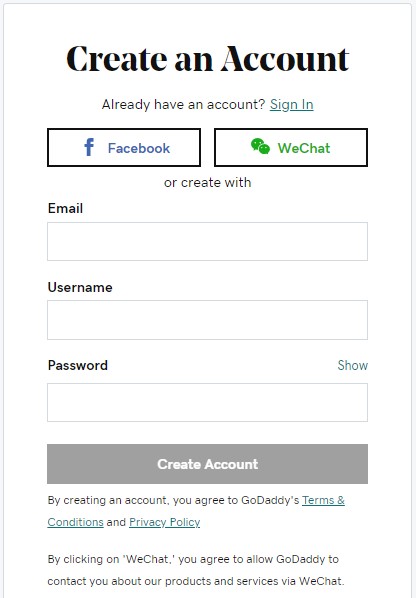Viewport: 416px width, 598px height.
Task: Click the WeChat contact consent paragraph
Action: [196, 570]
